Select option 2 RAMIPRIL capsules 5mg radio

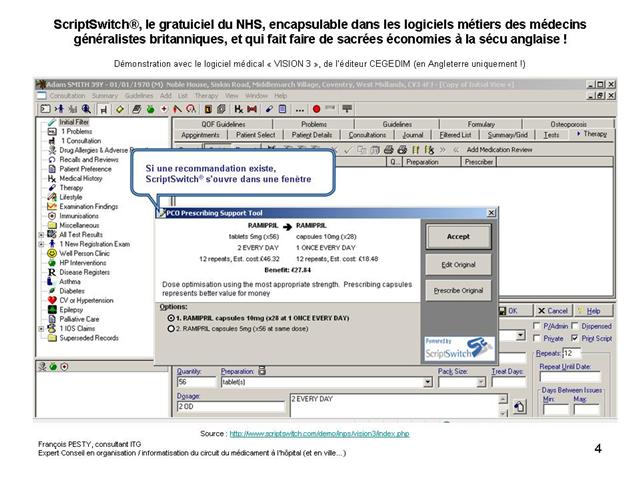171,329
